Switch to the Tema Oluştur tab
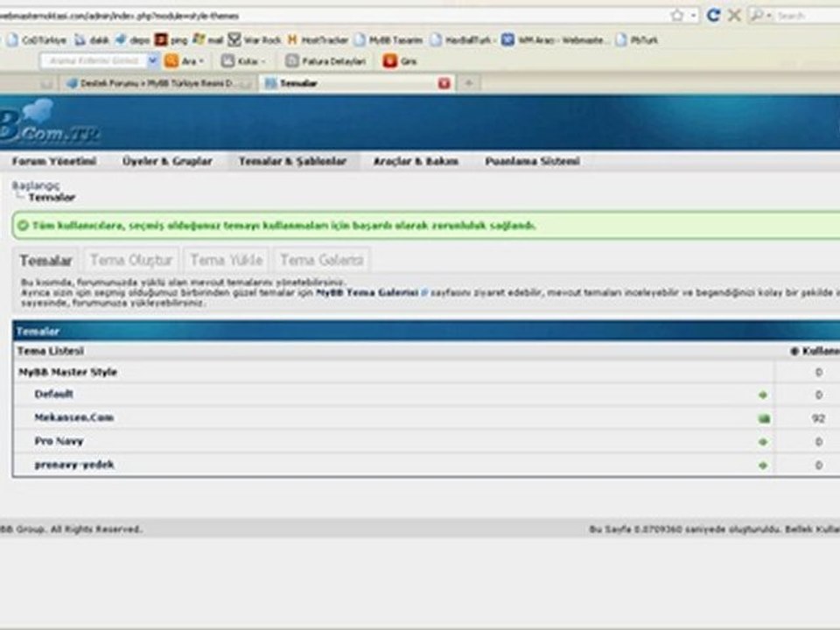 point(131,260)
